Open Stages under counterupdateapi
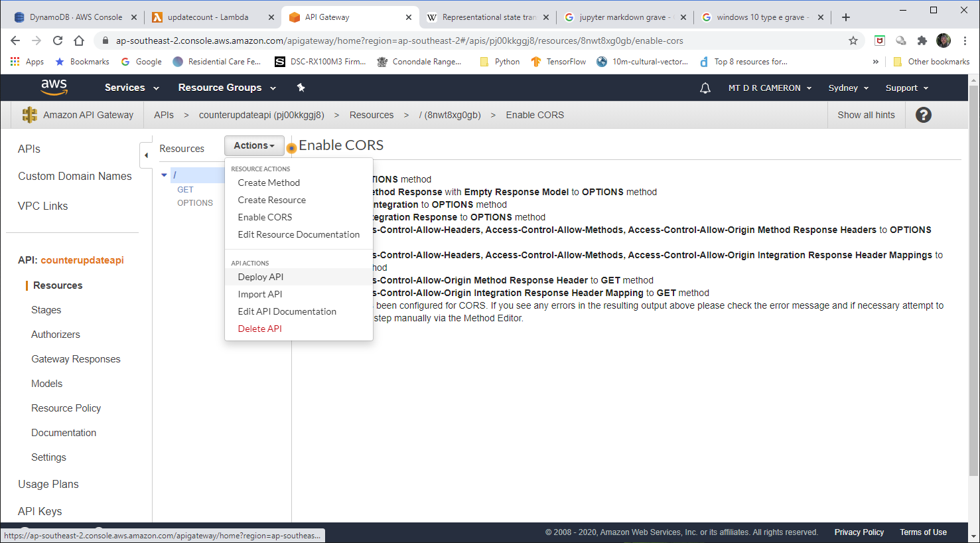 pos(46,310)
